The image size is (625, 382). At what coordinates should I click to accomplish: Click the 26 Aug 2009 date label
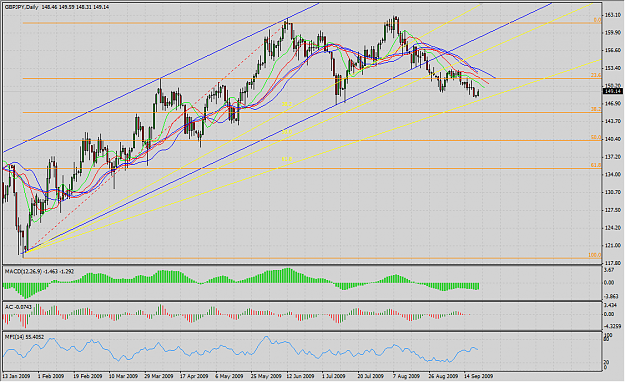[443, 376]
